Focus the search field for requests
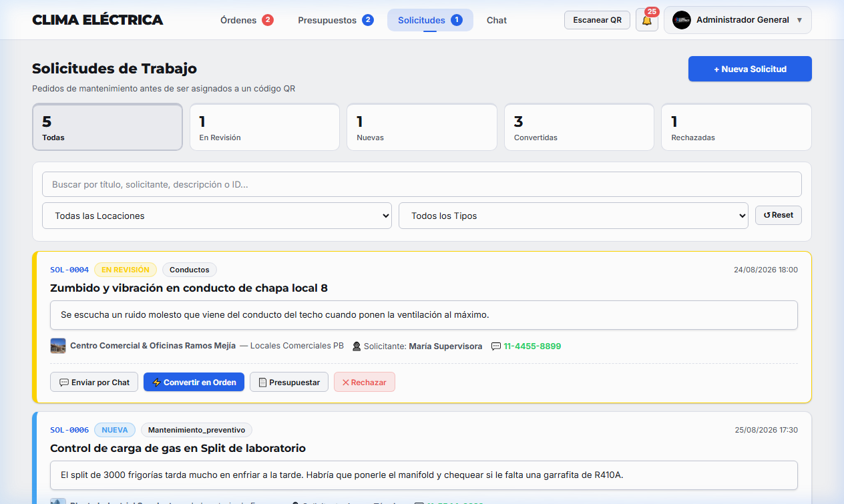Viewport: 844px width, 504px height. tap(422, 184)
